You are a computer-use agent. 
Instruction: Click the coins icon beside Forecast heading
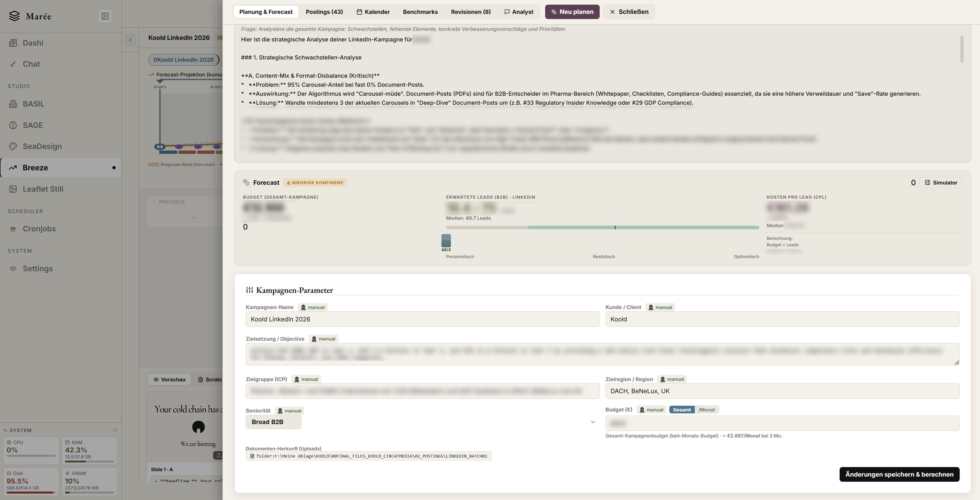point(246,182)
